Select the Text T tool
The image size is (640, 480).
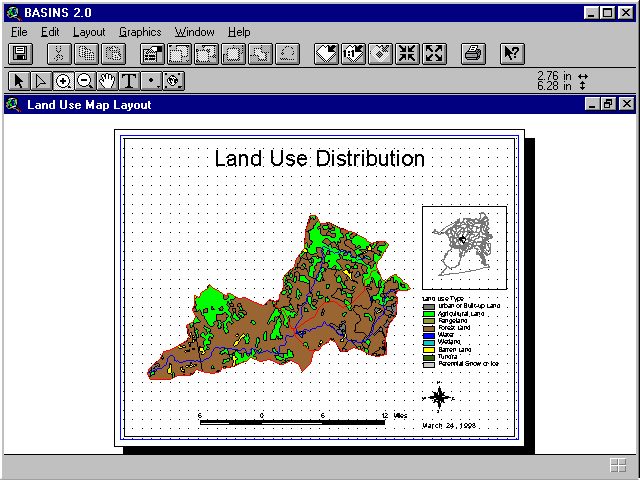pyautogui.click(x=129, y=81)
